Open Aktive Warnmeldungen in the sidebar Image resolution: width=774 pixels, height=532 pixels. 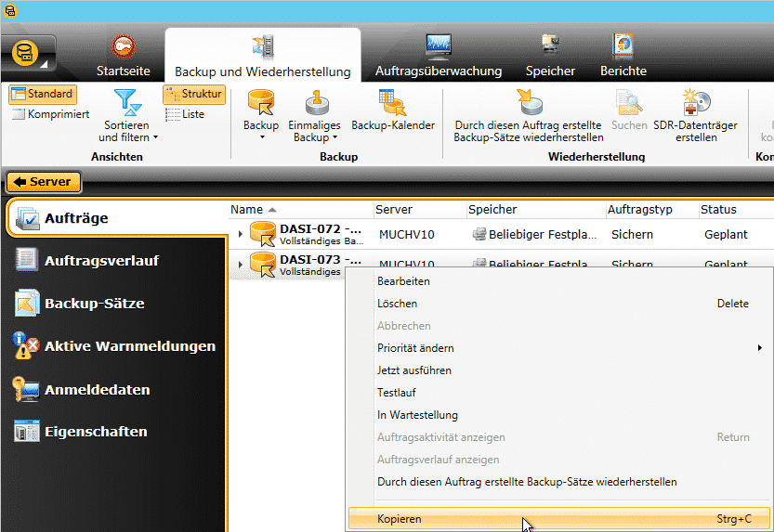pos(113,346)
